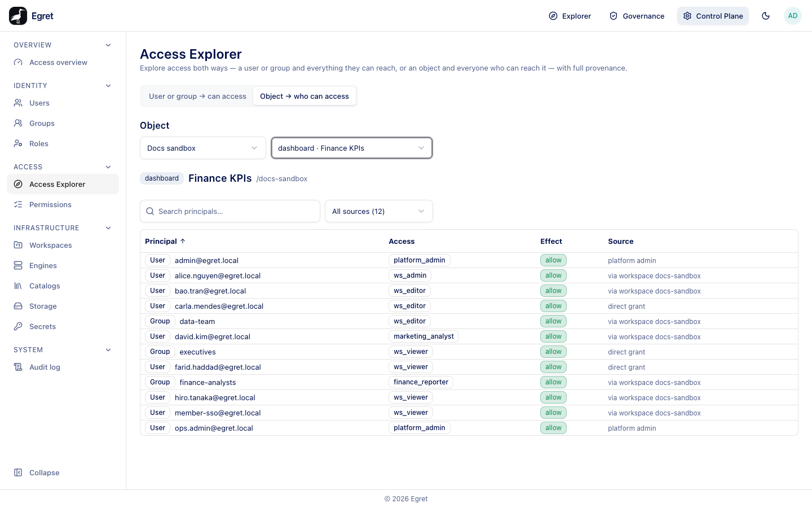
Task: Collapse the ACCESS section
Action: pos(108,167)
